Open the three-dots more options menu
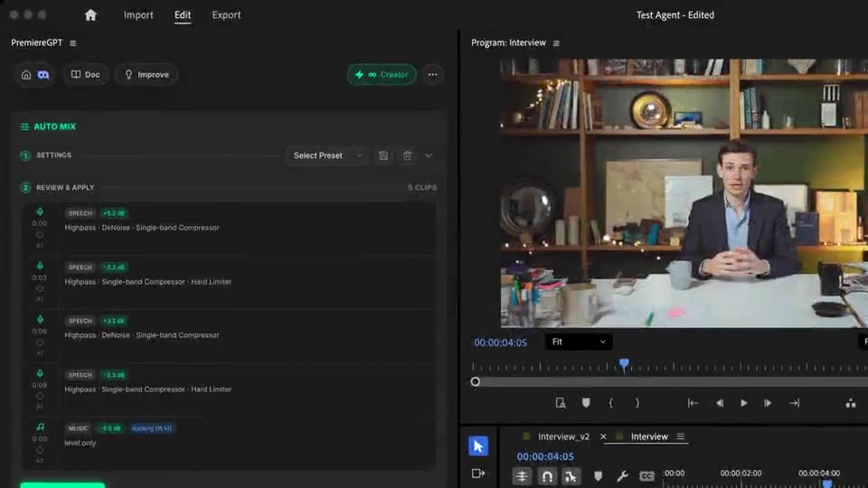The width and height of the screenshot is (868, 488). point(433,75)
